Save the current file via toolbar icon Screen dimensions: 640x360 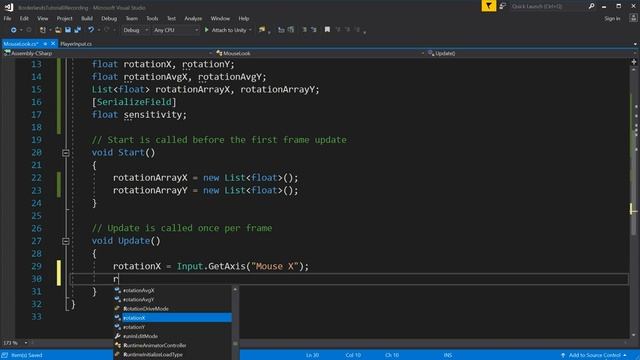click(x=68, y=30)
